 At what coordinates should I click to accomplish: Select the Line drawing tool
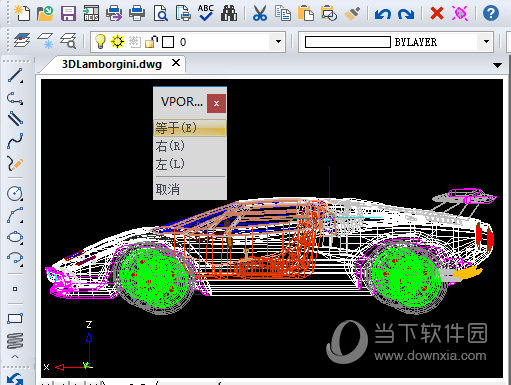tap(15, 76)
